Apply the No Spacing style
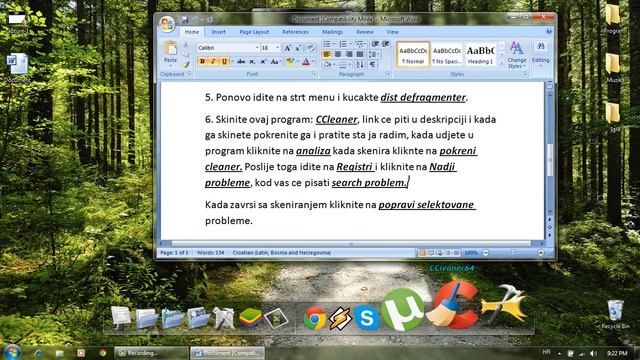The width and height of the screenshot is (640, 360). (447, 54)
